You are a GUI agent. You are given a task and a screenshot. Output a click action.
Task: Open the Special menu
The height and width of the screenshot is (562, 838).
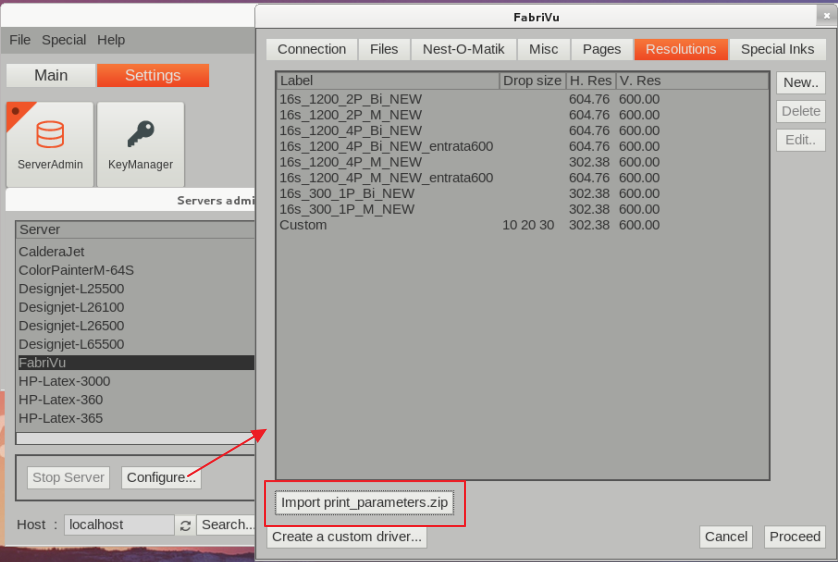pos(64,40)
